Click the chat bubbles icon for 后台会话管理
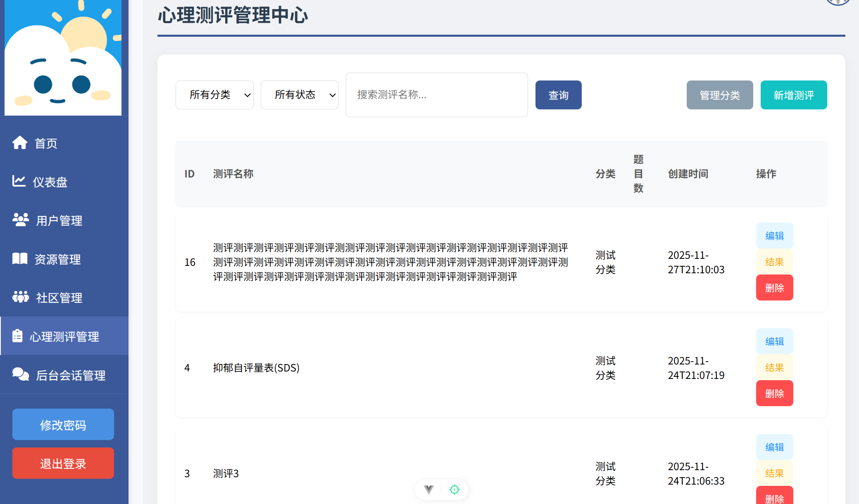Viewport: 859px width, 504px height. (x=21, y=374)
